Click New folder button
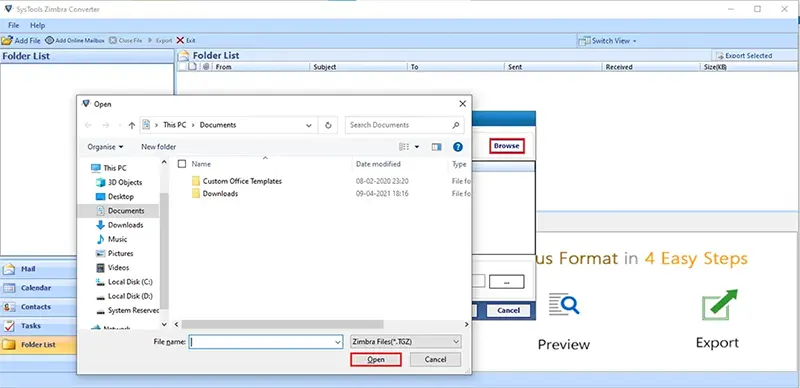Viewport: 800px width, 388px height. [159, 147]
